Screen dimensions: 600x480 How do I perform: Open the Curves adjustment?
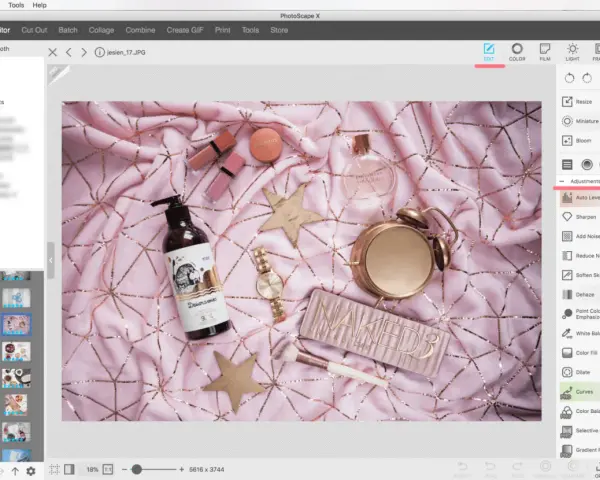[580, 392]
